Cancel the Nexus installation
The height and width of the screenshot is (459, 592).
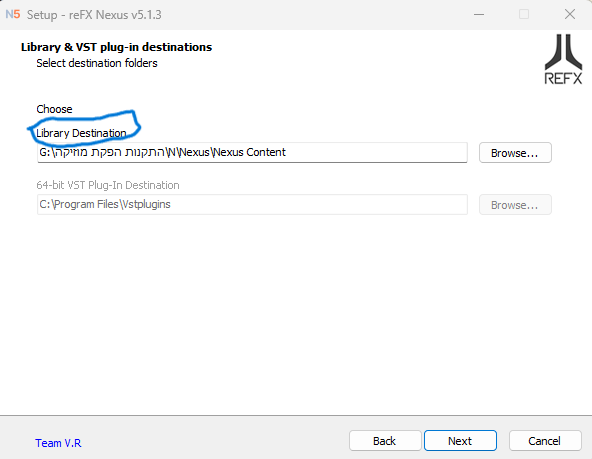544,441
